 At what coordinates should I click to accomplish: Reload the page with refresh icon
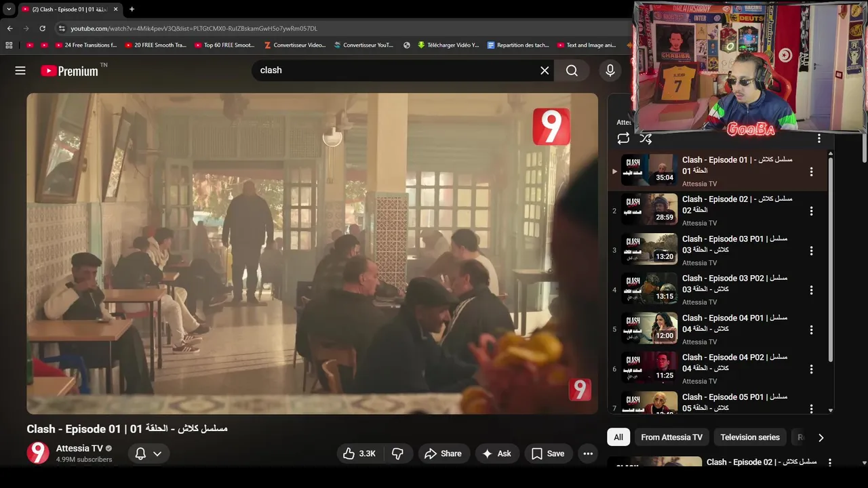(x=42, y=28)
